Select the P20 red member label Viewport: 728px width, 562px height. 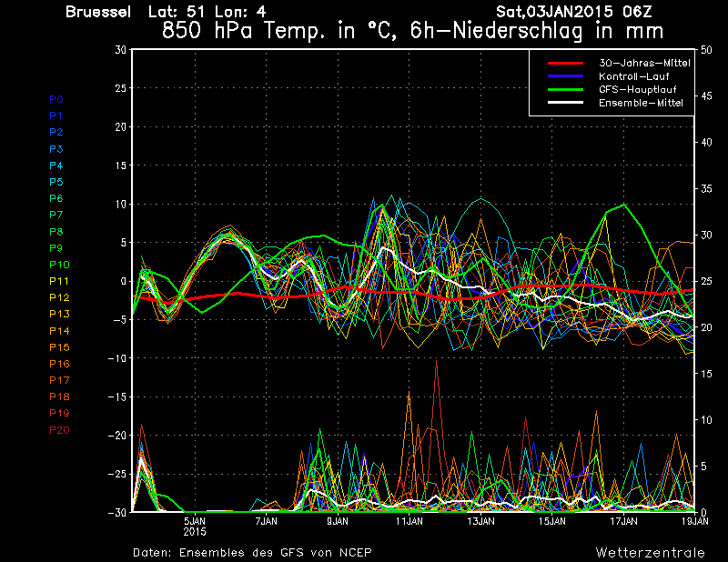(x=59, y=430)
